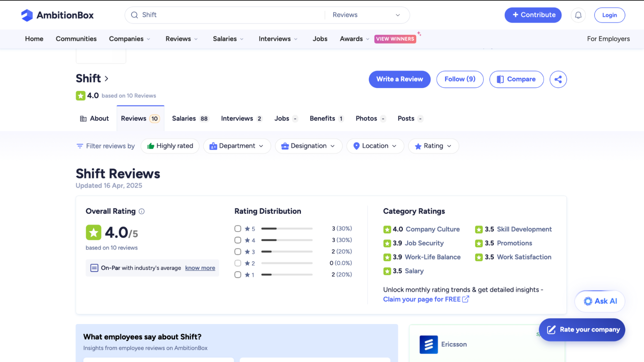Click the share icon button

tap(558, 79)
